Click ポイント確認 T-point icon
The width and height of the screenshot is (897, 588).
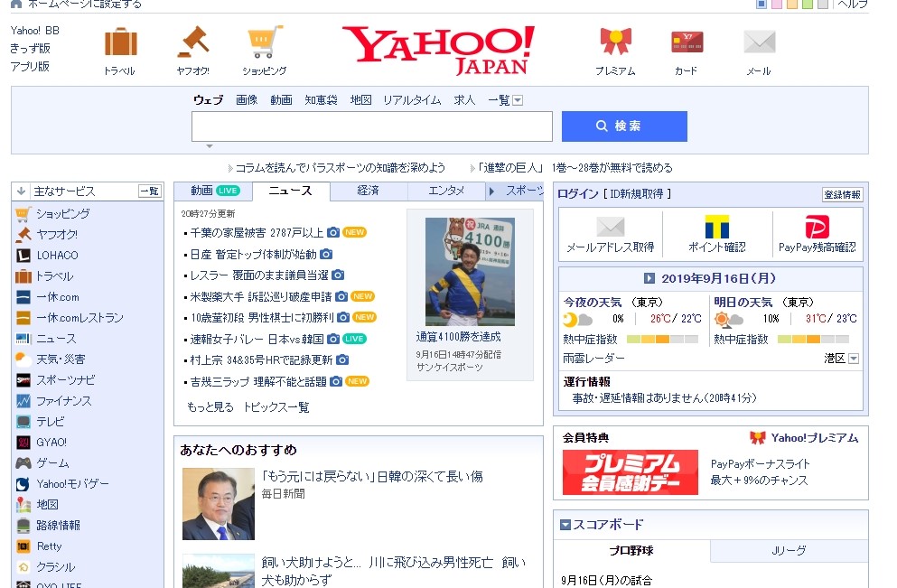coord(717,227)
